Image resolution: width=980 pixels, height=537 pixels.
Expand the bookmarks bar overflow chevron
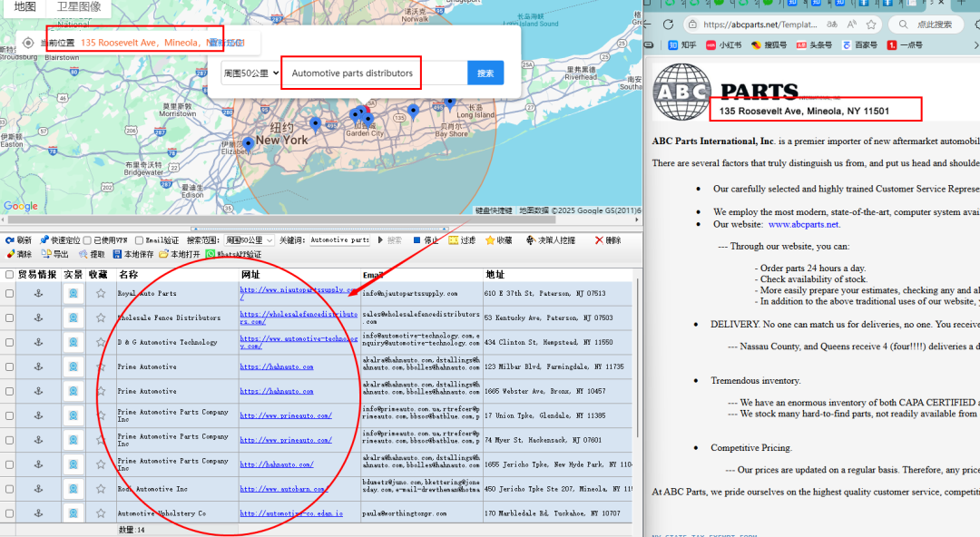coord(975,45)
